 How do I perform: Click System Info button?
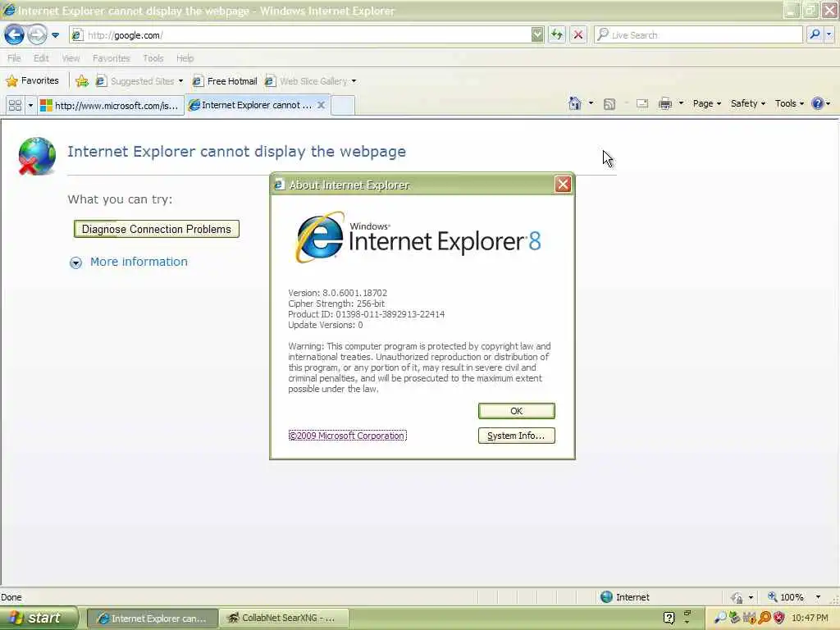pyautogui.click(x=517, y=436)
